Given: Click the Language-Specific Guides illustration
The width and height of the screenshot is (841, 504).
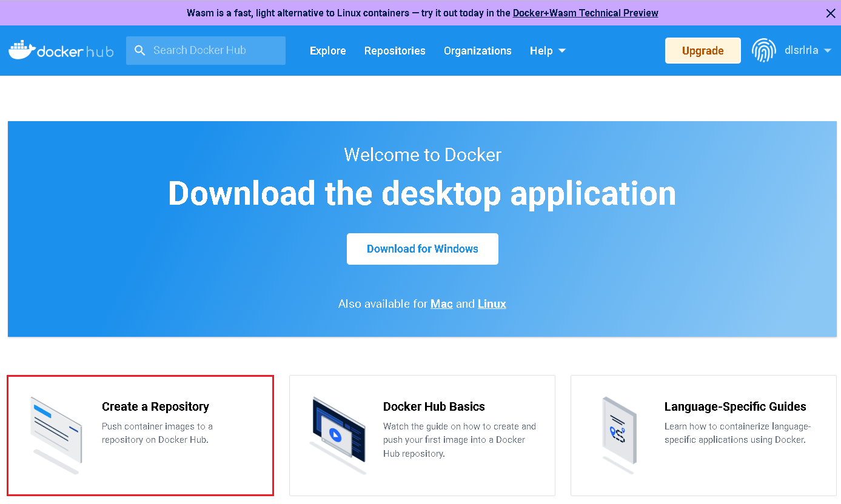Looking at the screenshot, I should tap(619, 435).
